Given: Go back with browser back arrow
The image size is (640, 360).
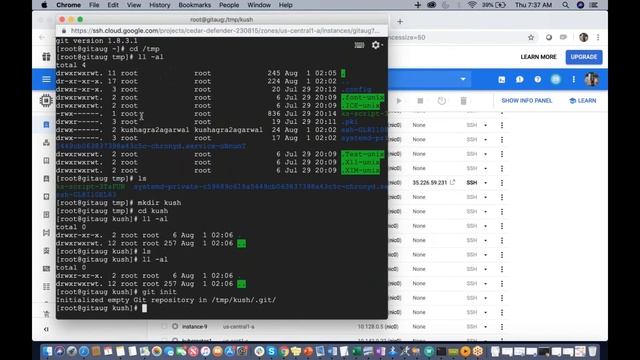Looking at the screenshot, I should [x=42, y=37].
